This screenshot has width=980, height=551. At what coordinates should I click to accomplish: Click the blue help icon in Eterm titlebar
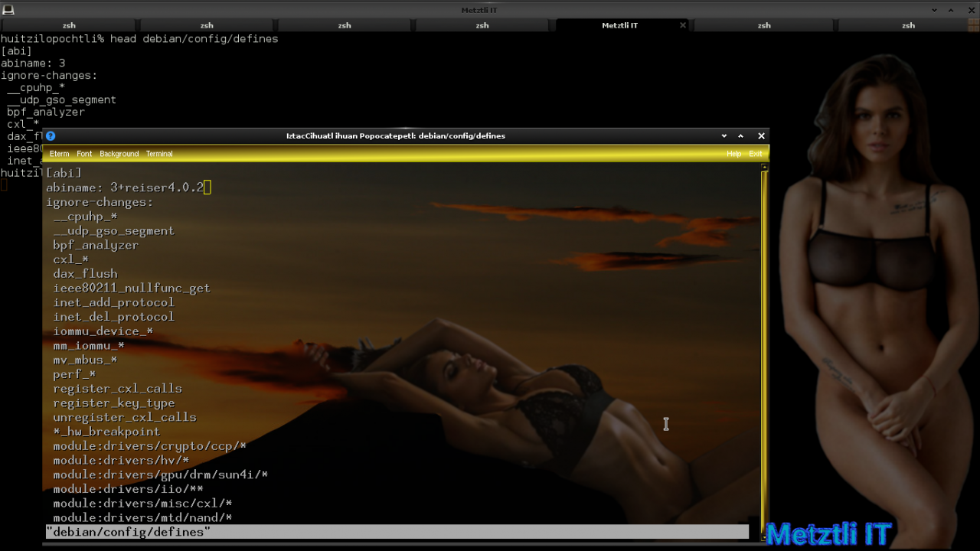coord(51,135)
